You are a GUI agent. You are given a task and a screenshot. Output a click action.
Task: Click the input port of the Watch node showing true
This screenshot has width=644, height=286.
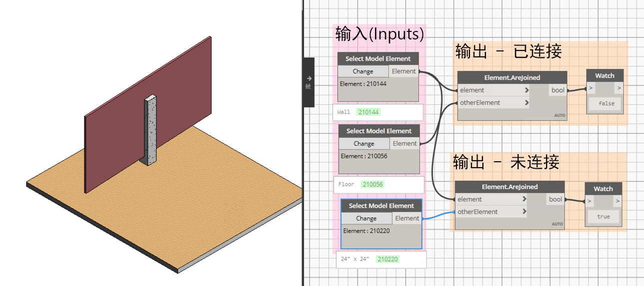click(589, 201)
